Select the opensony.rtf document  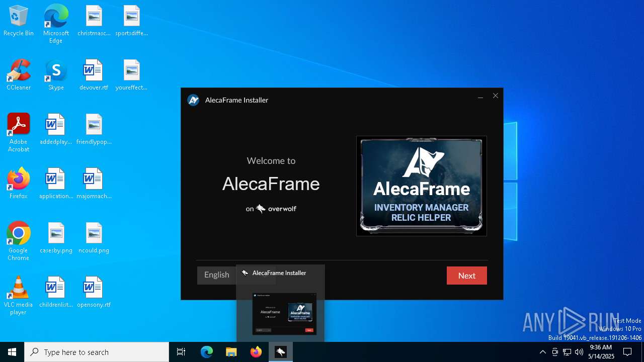pos(94,292)
